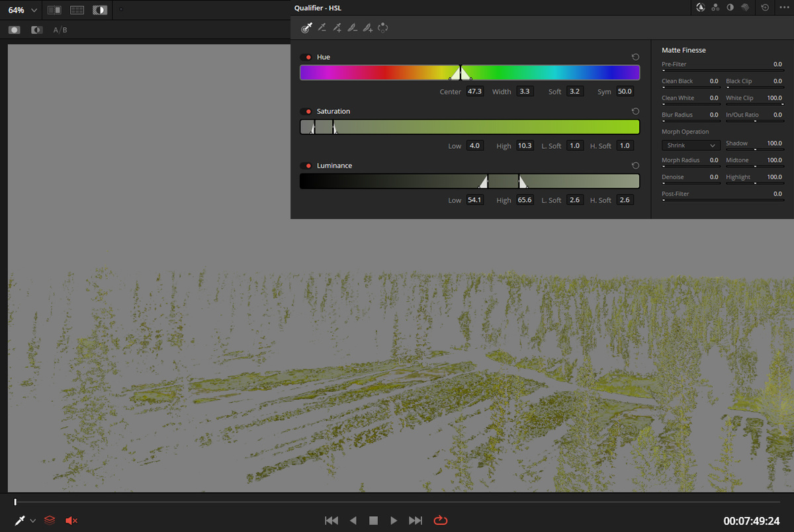The image size is (794, 532).
Task: Jump to the first frame
Action: click(x=331, y=521)
